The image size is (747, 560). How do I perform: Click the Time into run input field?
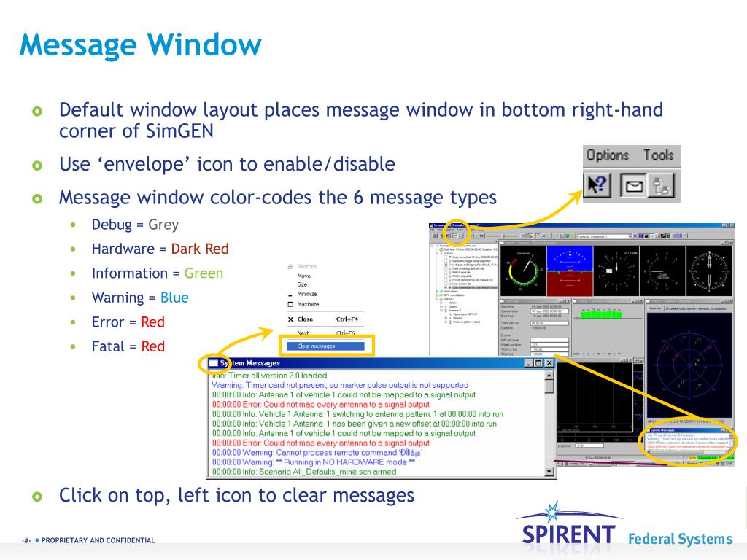pos(550,323)
